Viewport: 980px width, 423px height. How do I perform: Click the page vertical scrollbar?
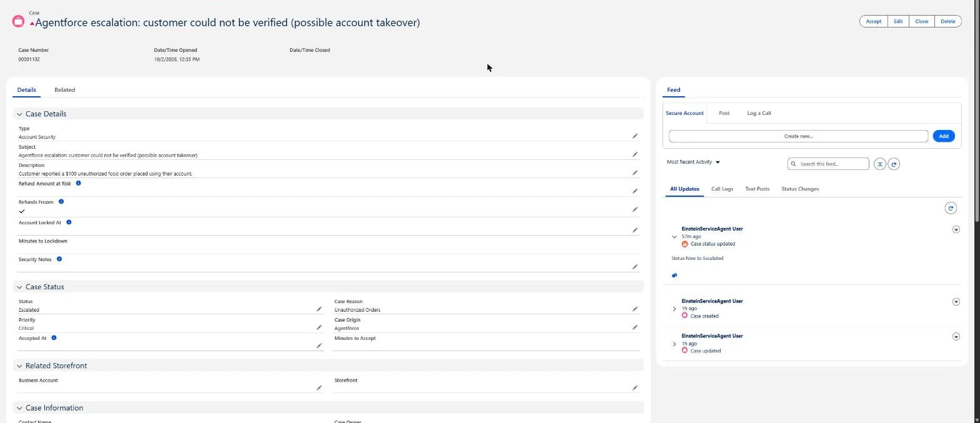pyautogui.click(x=977, y=110)
